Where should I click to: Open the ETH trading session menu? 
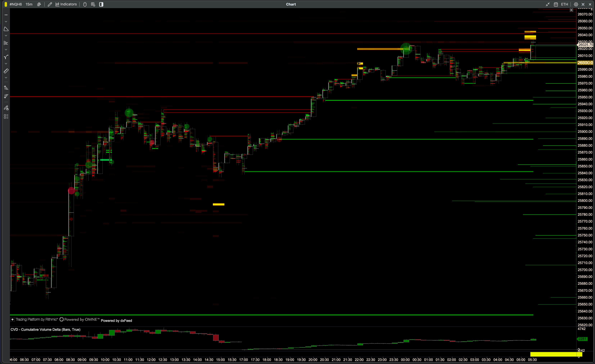click(564, 4)
